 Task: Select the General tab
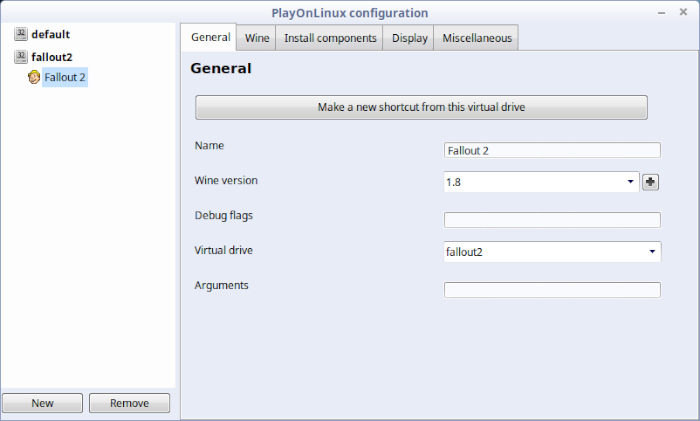point(210,37)
